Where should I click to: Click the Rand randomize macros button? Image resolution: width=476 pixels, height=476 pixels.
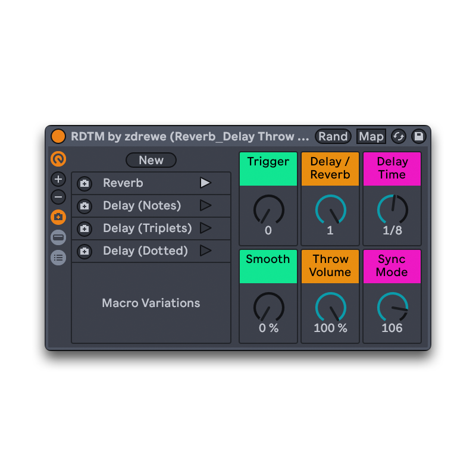[333, 136]
